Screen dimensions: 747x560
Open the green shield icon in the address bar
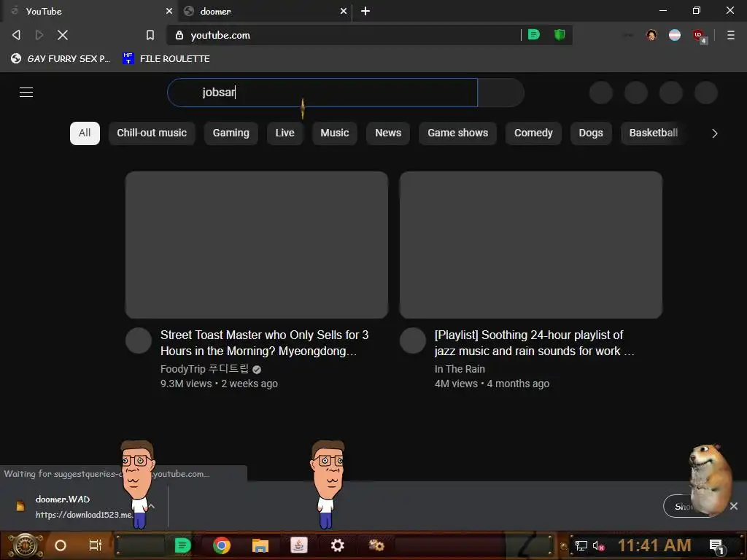(x=560, y=35)
